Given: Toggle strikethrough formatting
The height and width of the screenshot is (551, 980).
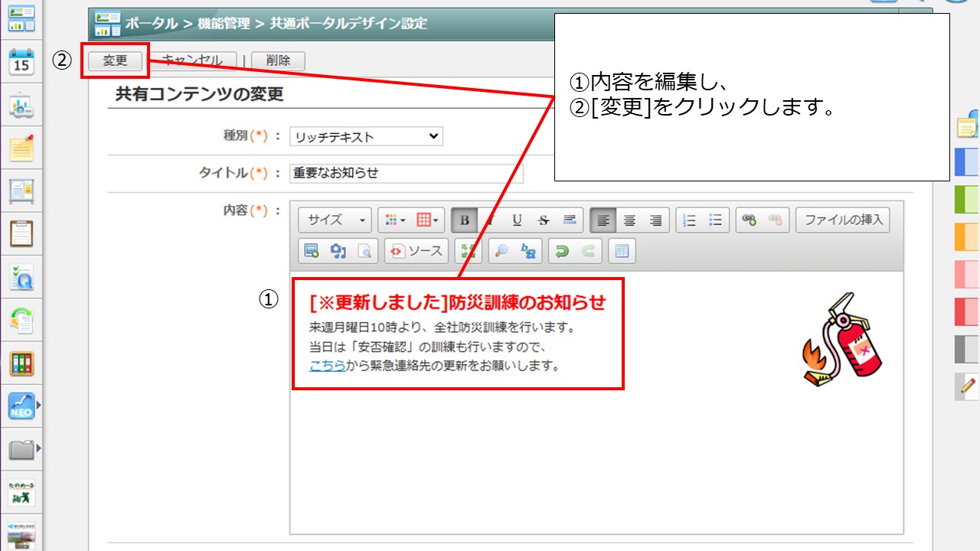Looking at the screenshot, I should click(x=543, y=220).
